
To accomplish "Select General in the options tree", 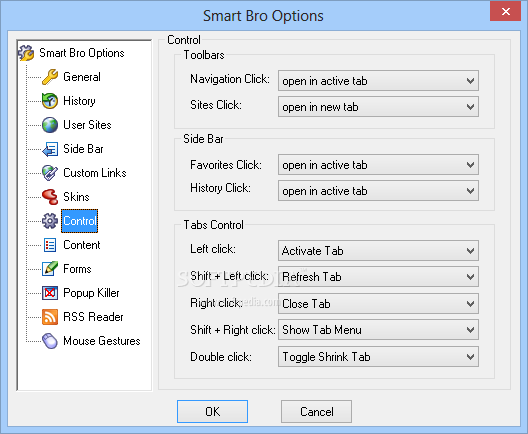I will [82, 77].
